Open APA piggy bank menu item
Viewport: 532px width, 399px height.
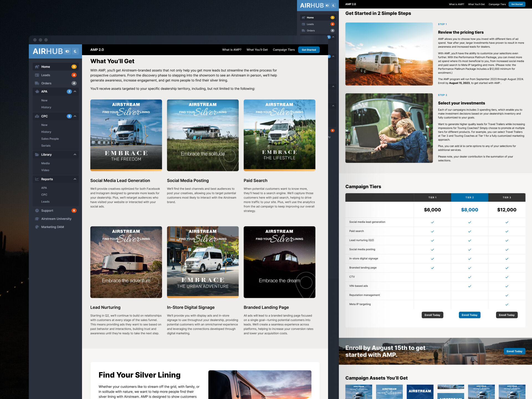point(37,91)
